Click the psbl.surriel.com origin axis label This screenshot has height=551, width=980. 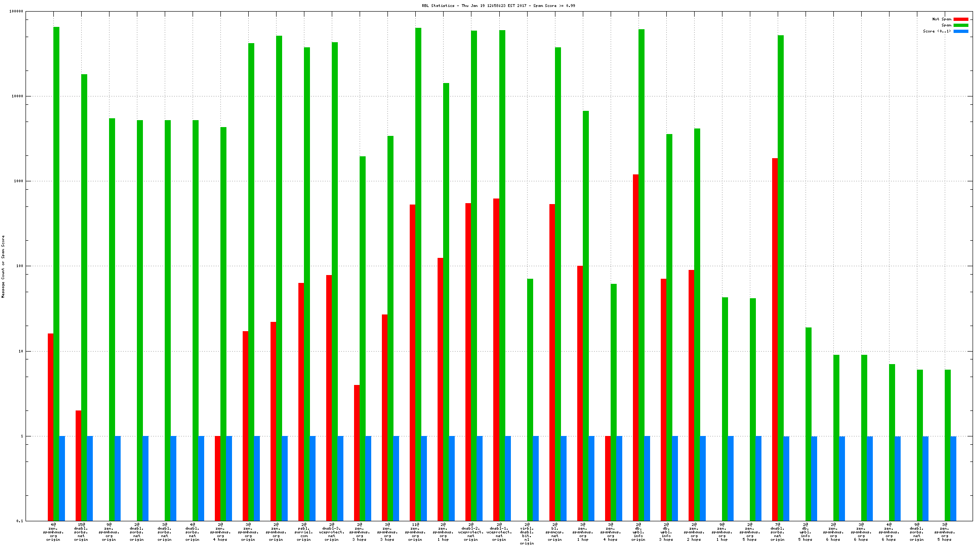[x=304, y=532]
